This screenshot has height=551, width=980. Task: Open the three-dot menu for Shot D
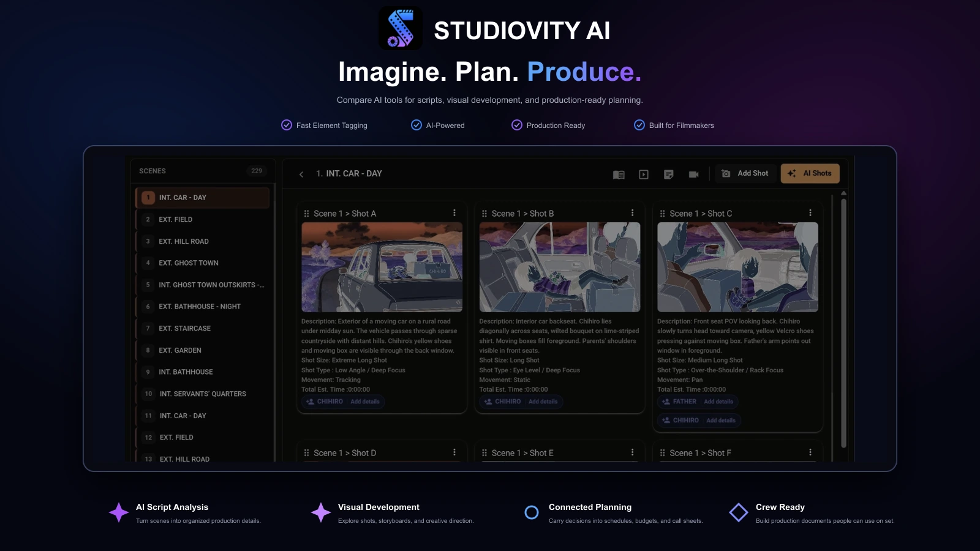pyautogui.click(x=454, y=452)
